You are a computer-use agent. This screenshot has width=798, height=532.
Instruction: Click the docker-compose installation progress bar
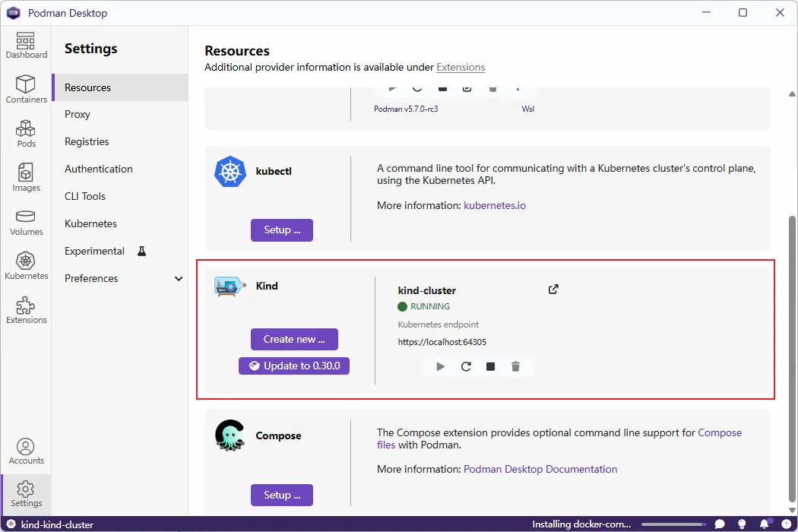pyautogui.click(x=673, y=524)
